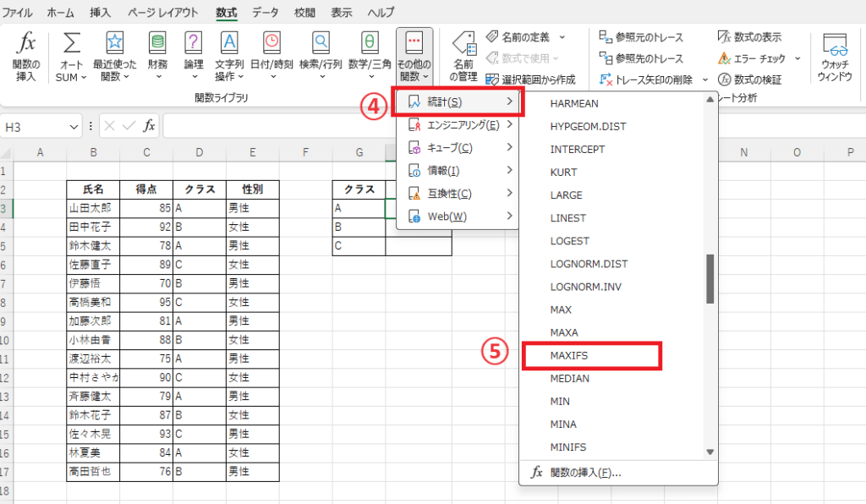The height and width of the screenshot is (504, 866).
Task: Select LOGNORM.DIST from function list
Action: (589, 264)
